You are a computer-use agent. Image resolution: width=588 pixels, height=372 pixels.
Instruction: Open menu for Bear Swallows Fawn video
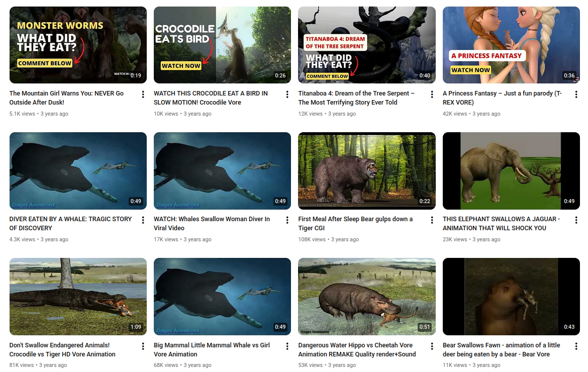click(576, 346)
